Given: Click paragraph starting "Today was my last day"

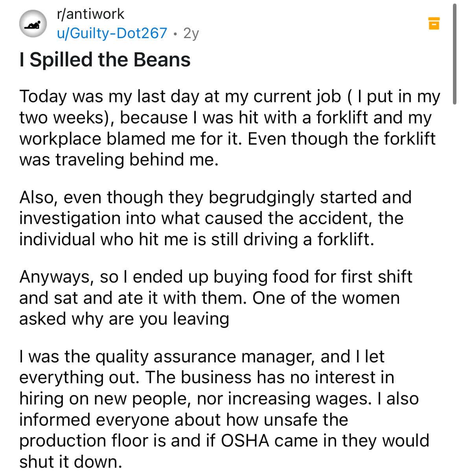Looking at the screenshot, I should coord(230,128).
